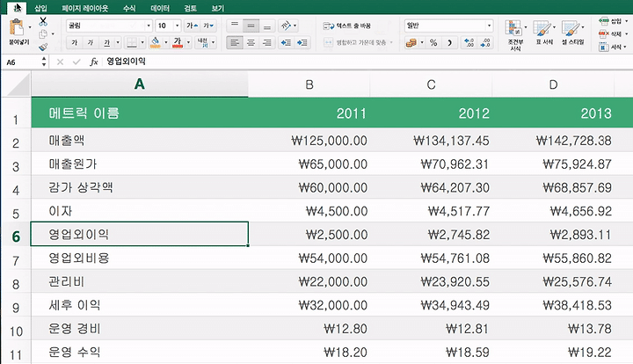Decrease font size with smaller 가 icon
Image resolution: width=633 pixels, height=364 pixels.
208,25
